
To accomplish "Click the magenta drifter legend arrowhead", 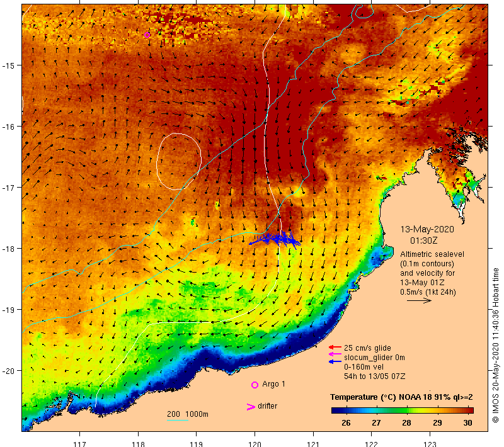I will click(251, 407).
